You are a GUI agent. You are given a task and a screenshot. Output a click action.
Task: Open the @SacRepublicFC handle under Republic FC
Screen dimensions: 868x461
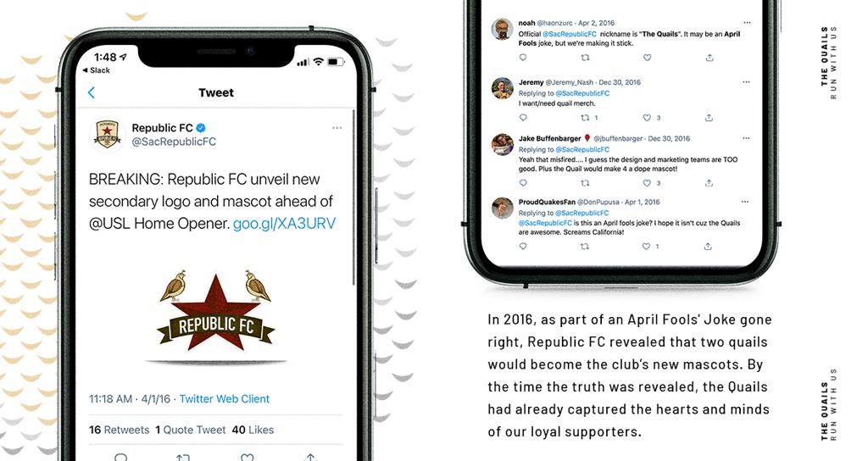click(x=173, y=142)
